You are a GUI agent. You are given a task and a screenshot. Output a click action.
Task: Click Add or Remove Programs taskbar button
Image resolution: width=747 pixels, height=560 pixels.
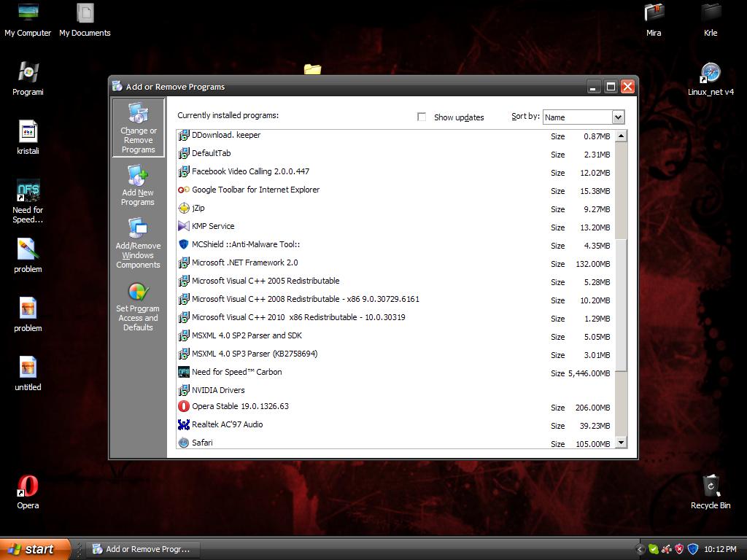point(141,549)
